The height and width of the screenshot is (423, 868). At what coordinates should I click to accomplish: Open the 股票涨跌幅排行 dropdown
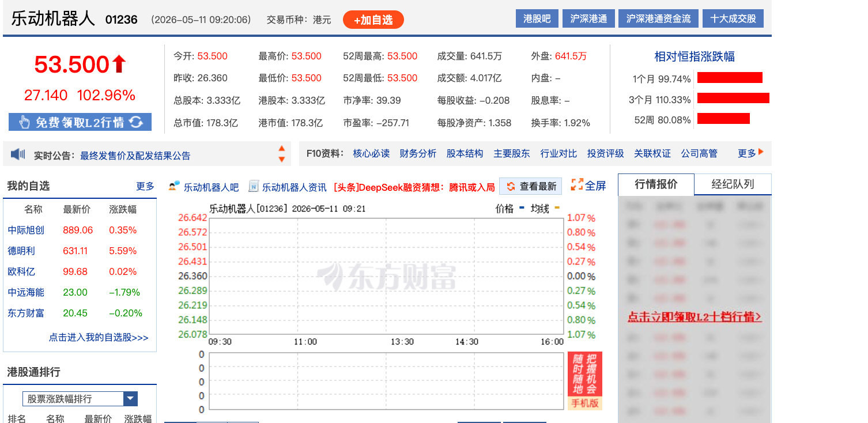[x=80, y=399]
